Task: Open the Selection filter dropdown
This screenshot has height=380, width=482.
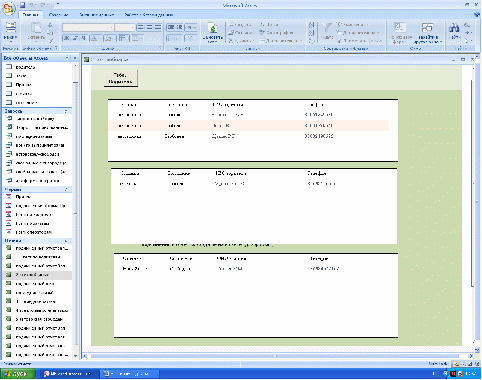Action: point(353,25)
